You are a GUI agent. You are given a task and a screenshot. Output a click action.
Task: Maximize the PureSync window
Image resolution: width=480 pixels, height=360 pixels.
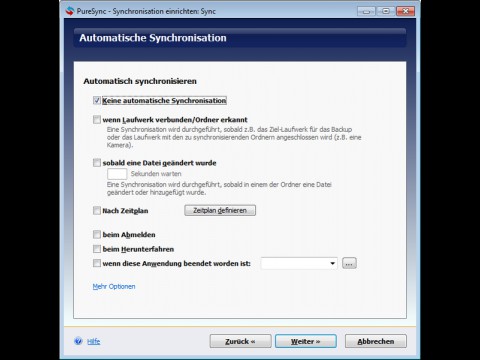pos(386,11)
